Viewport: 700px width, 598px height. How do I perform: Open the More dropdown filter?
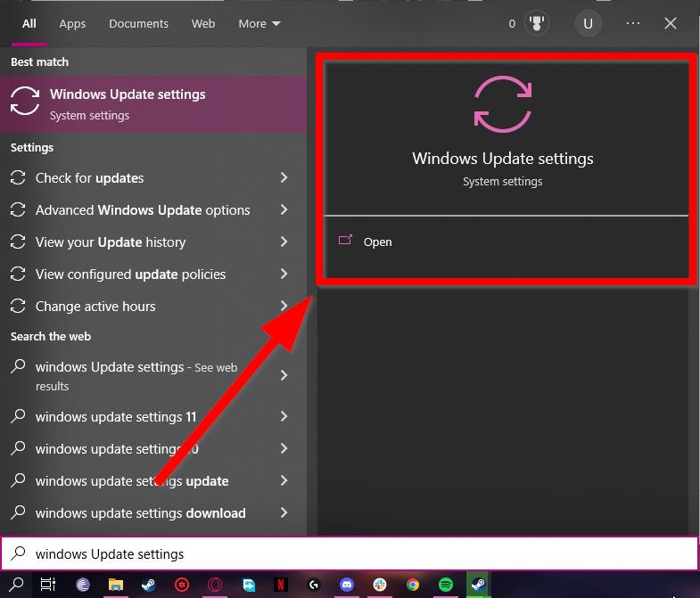point(259,24)
